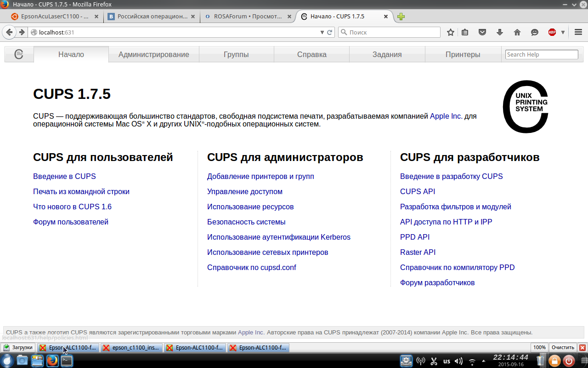588x368 pixels.
Task: Click the panel clock showing 22:14:44
Action: click(x=510, y=361)
